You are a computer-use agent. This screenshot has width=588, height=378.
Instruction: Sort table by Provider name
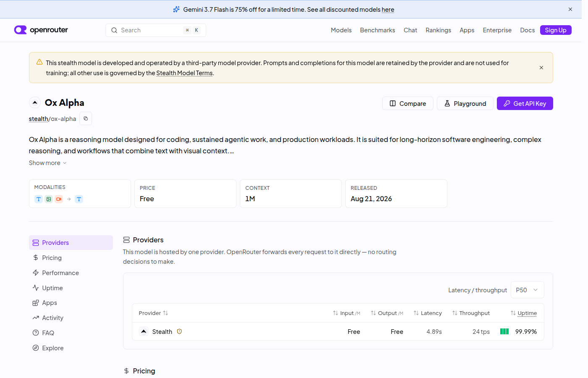point(153,313)
